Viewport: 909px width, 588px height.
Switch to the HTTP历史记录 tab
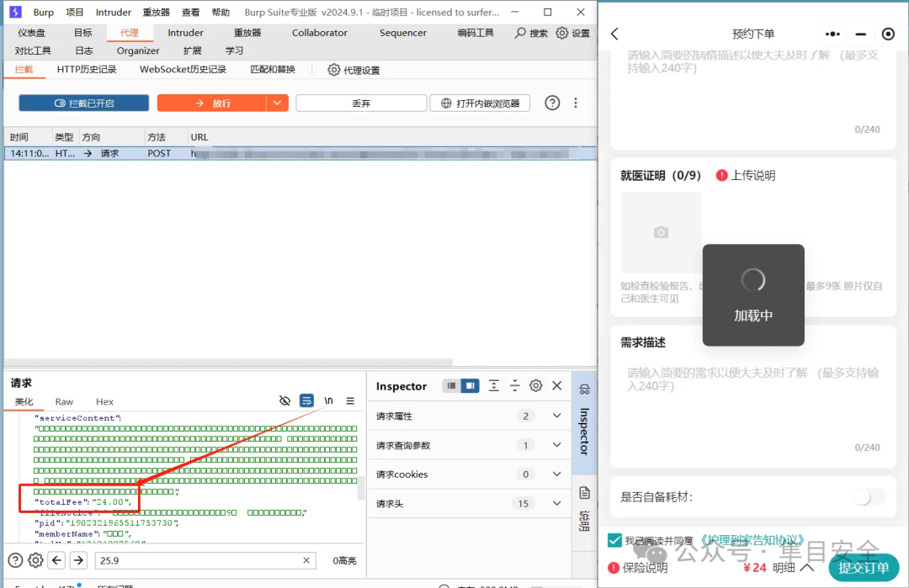click(x=87, y=70)
